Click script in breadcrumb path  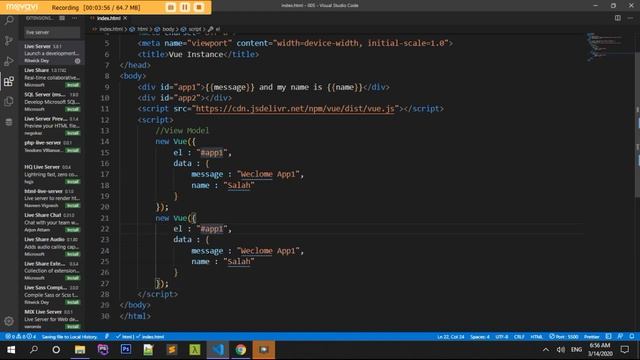pyautogui.click(x=195, y=29)
